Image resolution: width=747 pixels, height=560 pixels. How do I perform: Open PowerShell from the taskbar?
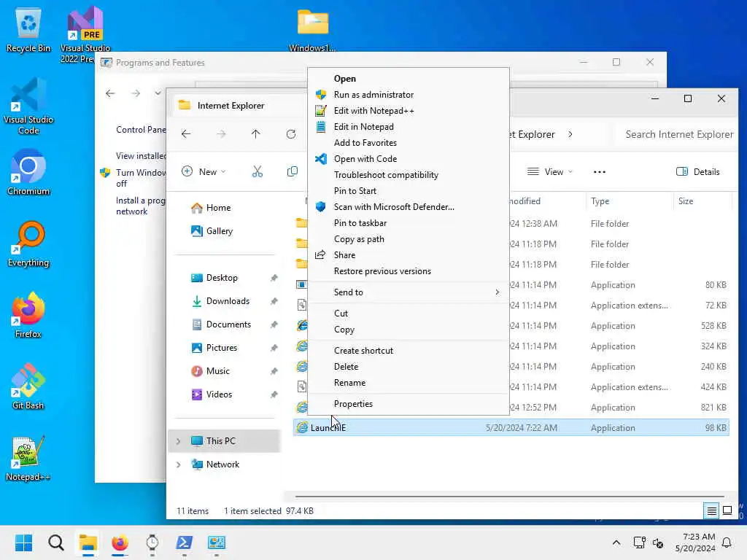[185, 542]
